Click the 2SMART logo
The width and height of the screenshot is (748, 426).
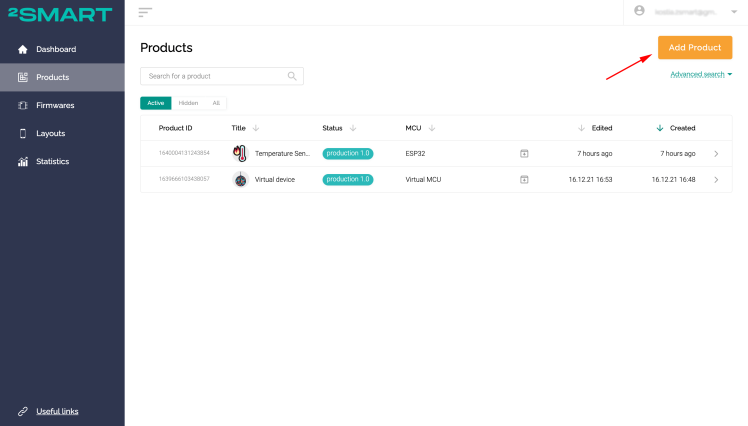tap(60, 14)
